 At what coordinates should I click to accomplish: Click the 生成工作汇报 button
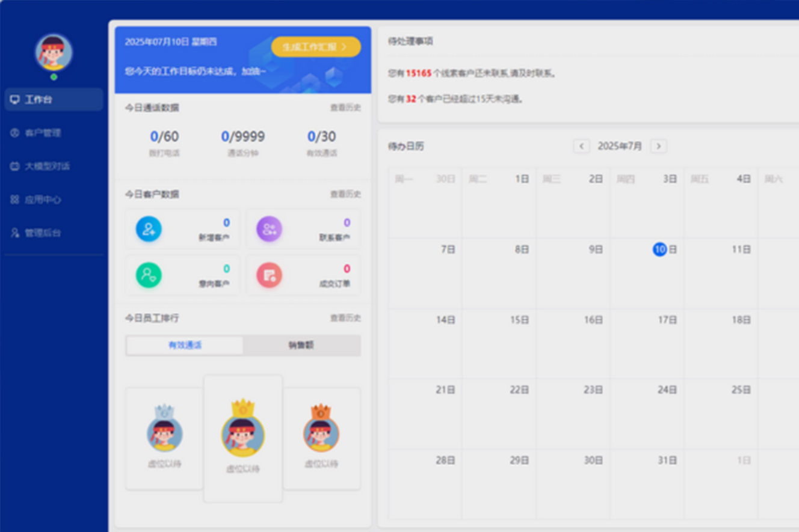(x=316, y=47)
